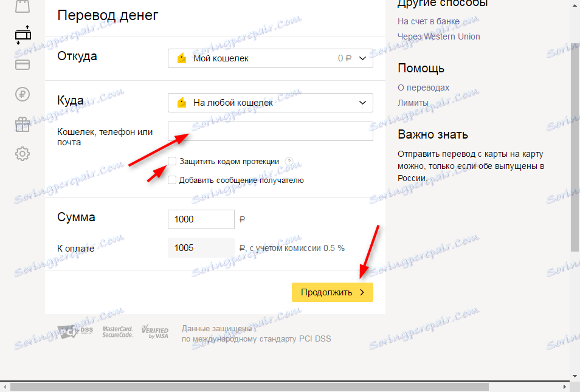Focus the wallet, phone or email field

tap(271, 131)
